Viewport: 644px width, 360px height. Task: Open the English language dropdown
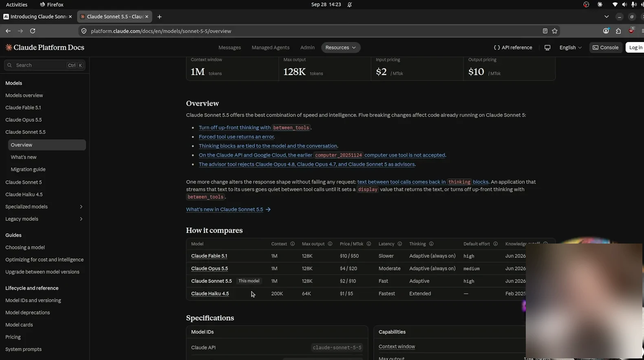570,48
